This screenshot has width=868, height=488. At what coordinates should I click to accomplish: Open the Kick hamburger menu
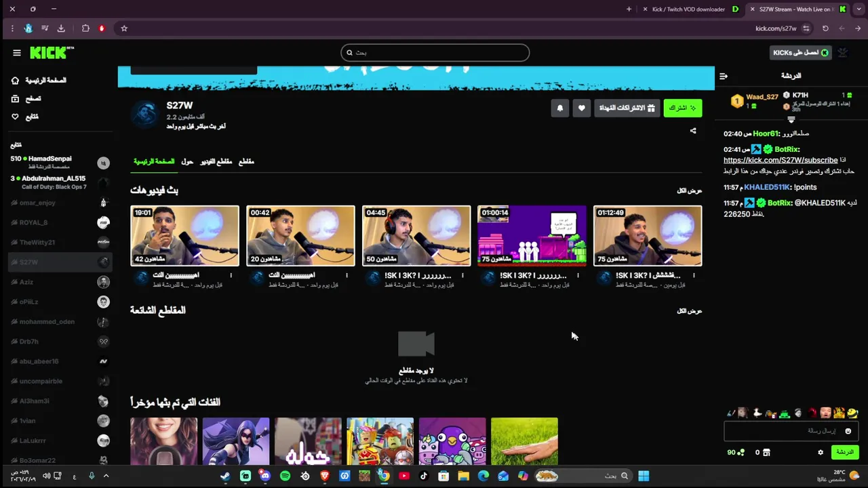17,52
